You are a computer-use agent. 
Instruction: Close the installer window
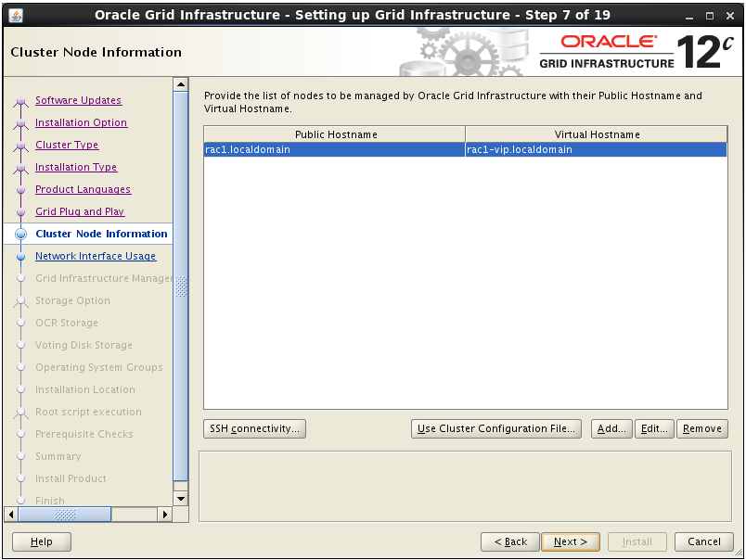point(730,16)
